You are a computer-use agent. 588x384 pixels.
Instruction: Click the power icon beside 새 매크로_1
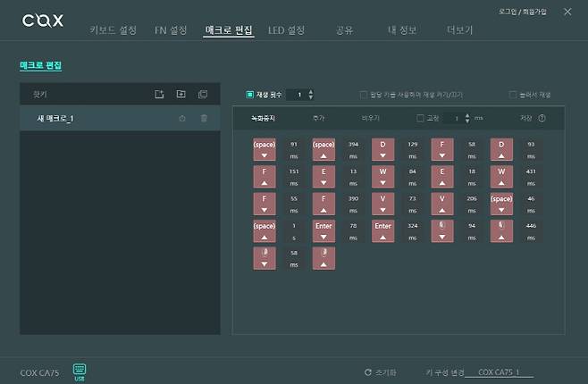pyautogui.click(x=182, y=118)
